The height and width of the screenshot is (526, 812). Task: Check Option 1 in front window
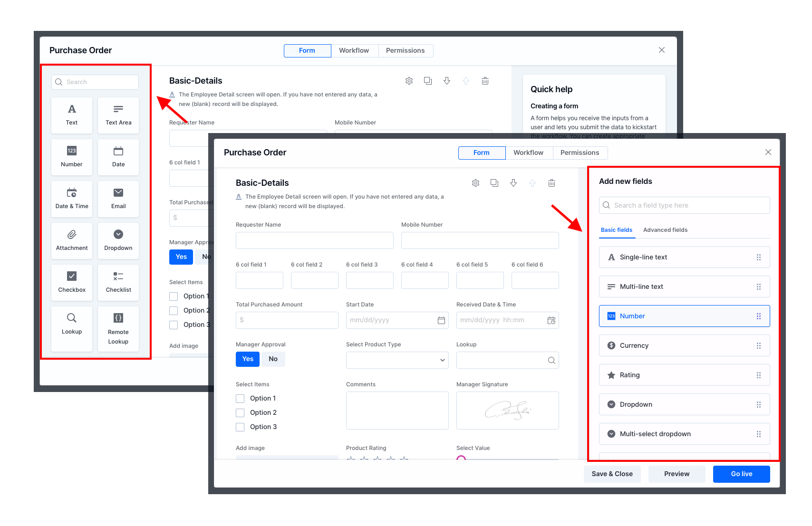pyautogui.click(x=240, y=399)
